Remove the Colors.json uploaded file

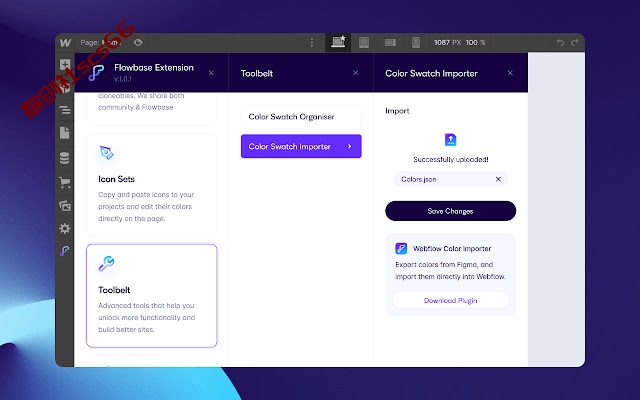(x=498, y=179)
